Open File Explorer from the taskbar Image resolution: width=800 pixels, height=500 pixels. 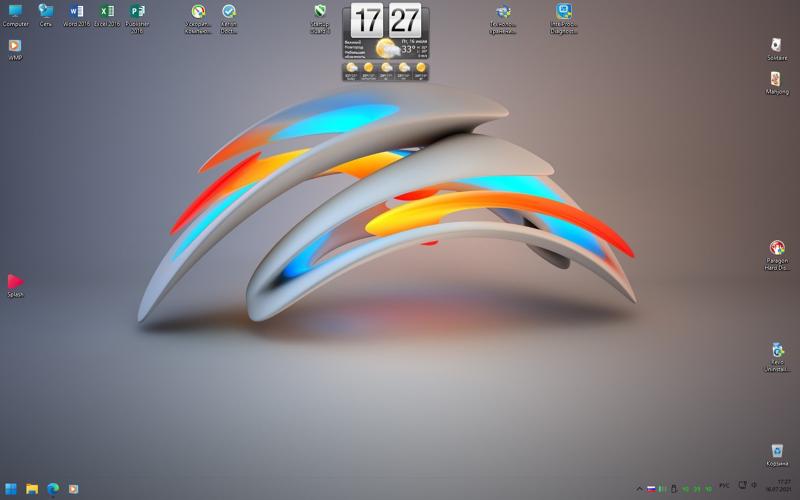32,489
